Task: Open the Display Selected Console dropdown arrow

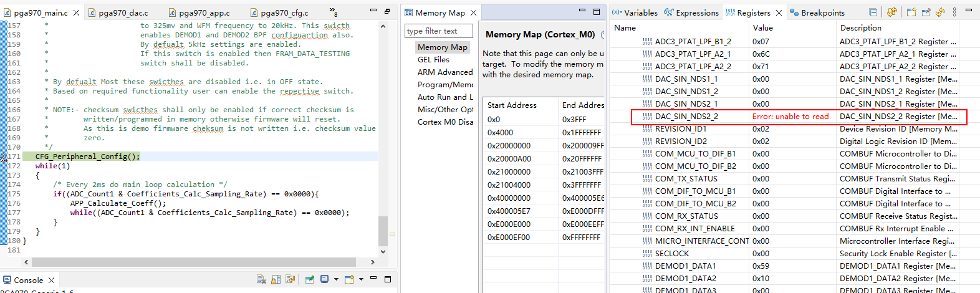Action: pos(336,279)
